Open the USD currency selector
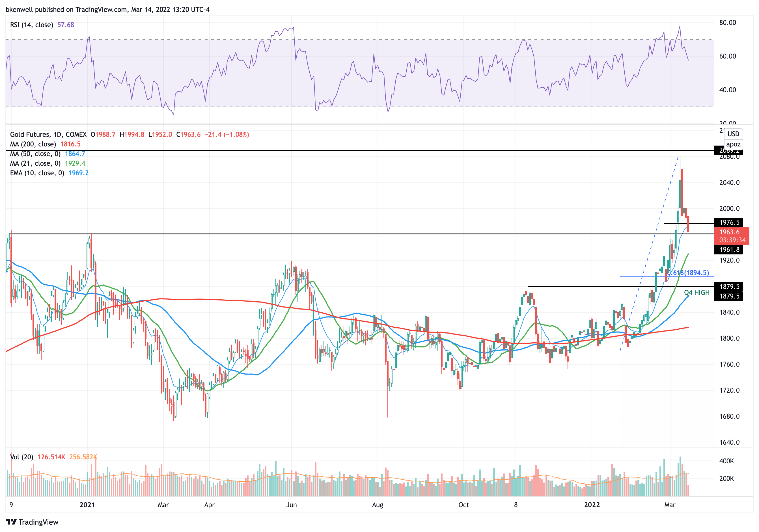The height and width of the screenshot is (532, 759). (x=733, y=134)
